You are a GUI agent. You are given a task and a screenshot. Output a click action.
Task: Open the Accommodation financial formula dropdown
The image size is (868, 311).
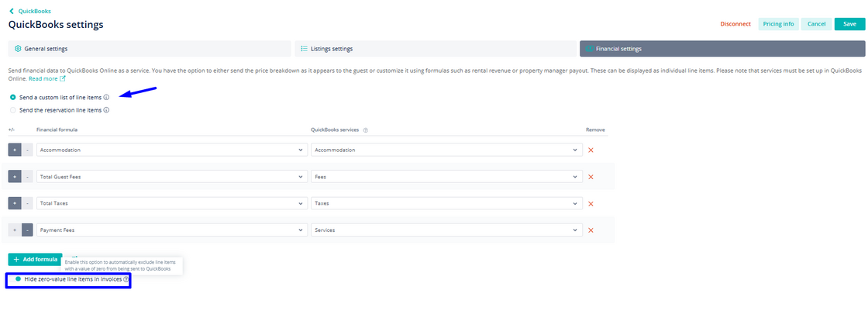tap(172, 150)
